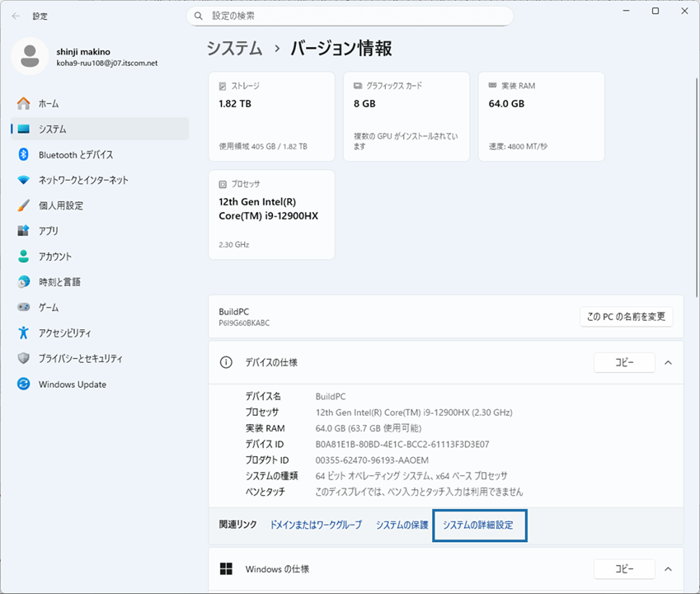Click the back arrow in title bar
This screenshot has height=594, width=700.
point(16,16)
